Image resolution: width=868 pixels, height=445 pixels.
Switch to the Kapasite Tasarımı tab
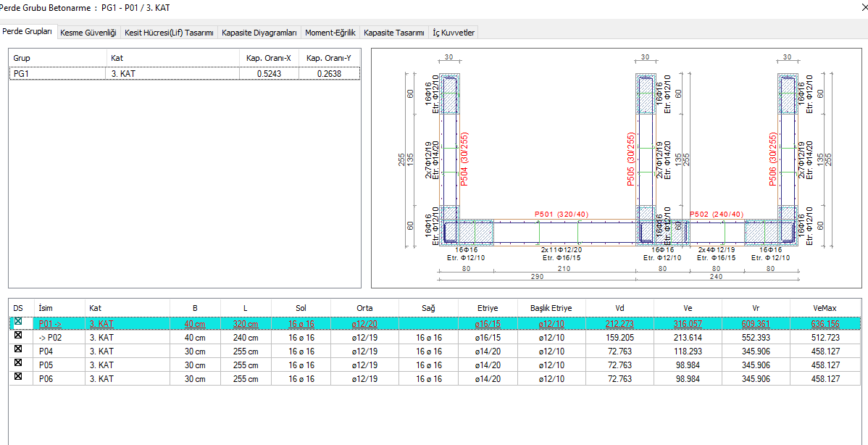(x=394, y=33)
